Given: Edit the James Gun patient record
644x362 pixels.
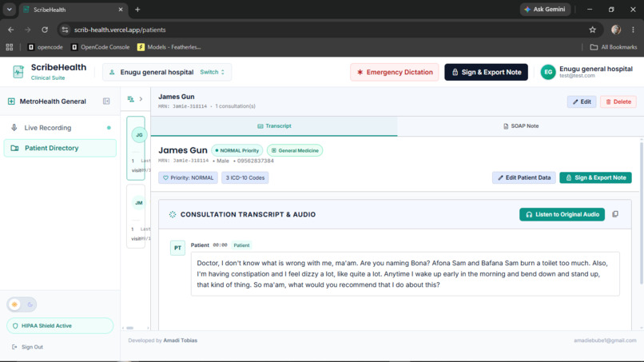Looking at the screenshot, I should pos(582,102).
